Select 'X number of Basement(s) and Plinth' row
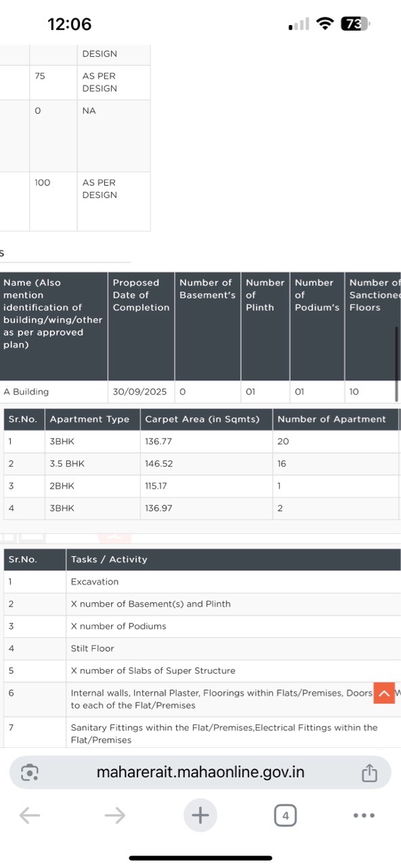Viewport: 401px width, 868px height. tap(202, 604)
